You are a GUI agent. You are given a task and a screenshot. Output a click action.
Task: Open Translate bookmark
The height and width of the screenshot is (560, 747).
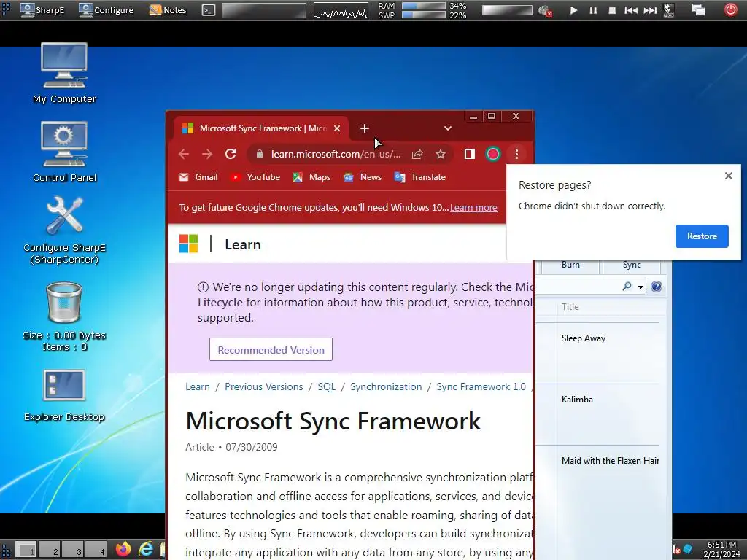[419, 177]
